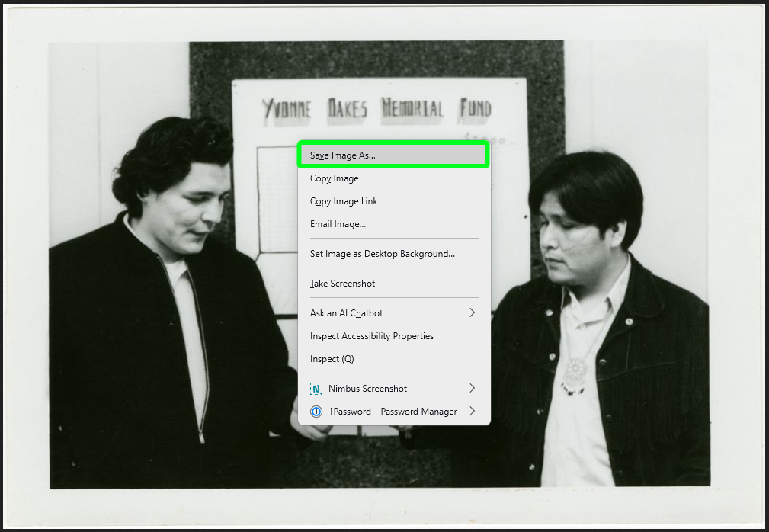The width and height of the screenshot is (769, 532).
Task: Click the graph grid on the poster
Action: click(x=274, y=198)
